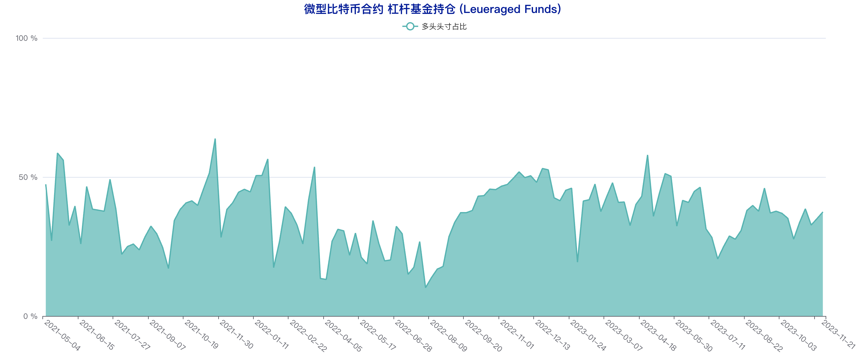Click the lowest trough of the area line
Image resolution: width=868 pixels, height=359 pixels.
(x=425, y=287)
